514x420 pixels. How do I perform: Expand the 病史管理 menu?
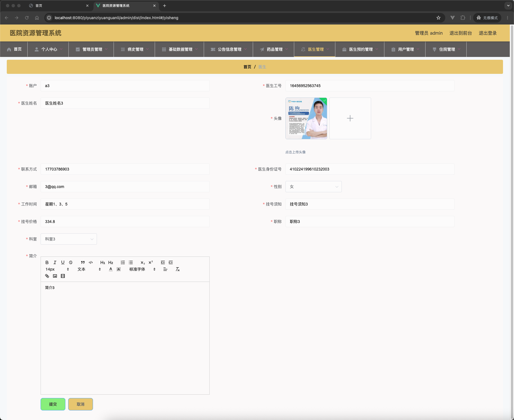134,49
